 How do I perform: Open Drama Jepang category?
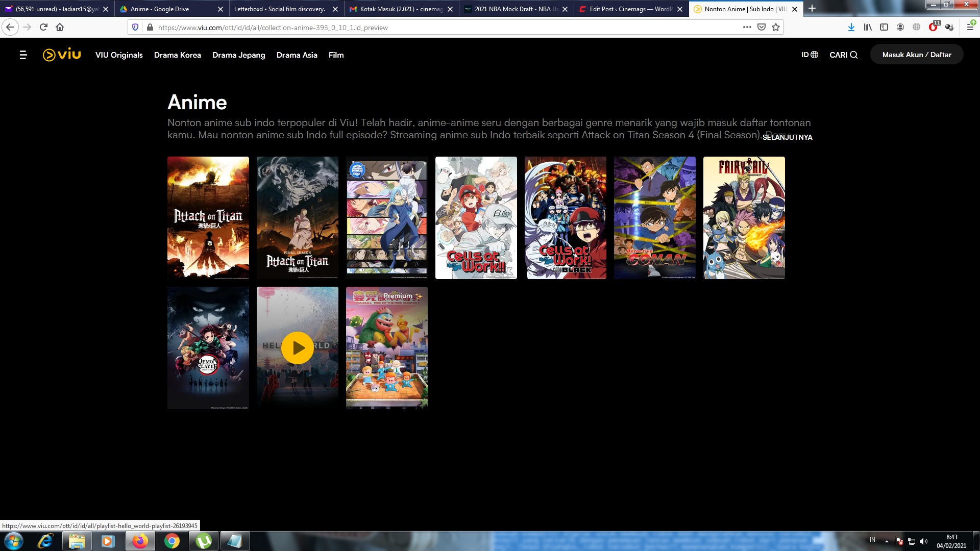(239, 55)
